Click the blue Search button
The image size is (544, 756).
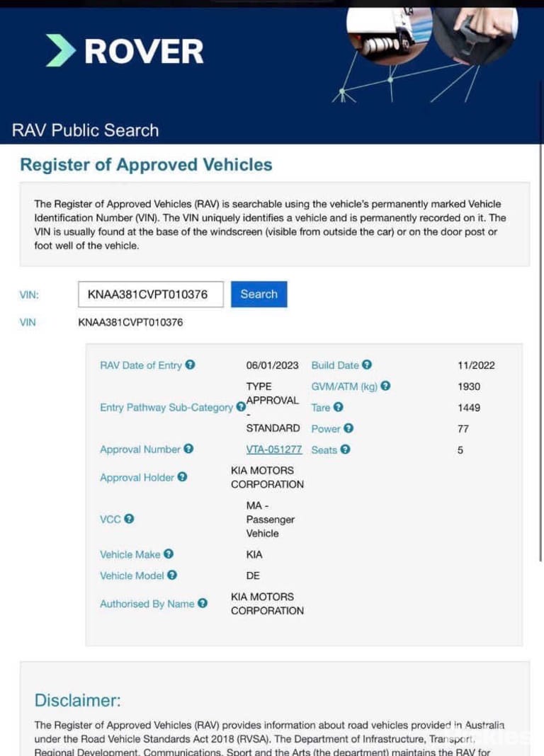tap(259, 294)
